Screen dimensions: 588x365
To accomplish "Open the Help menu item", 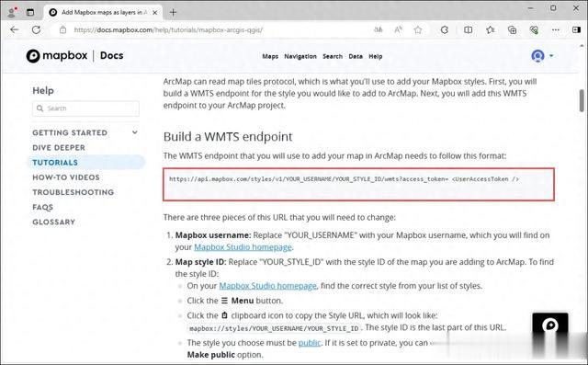I will [x=376, y=56].
